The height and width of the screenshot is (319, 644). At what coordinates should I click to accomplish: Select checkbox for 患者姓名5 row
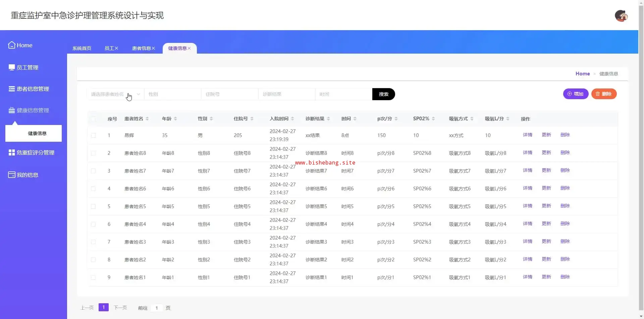coord(93,206)
